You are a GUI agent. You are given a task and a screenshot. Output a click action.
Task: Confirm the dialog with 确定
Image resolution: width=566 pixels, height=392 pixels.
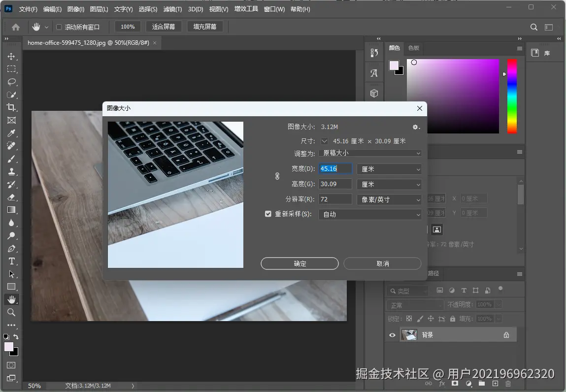300,263
